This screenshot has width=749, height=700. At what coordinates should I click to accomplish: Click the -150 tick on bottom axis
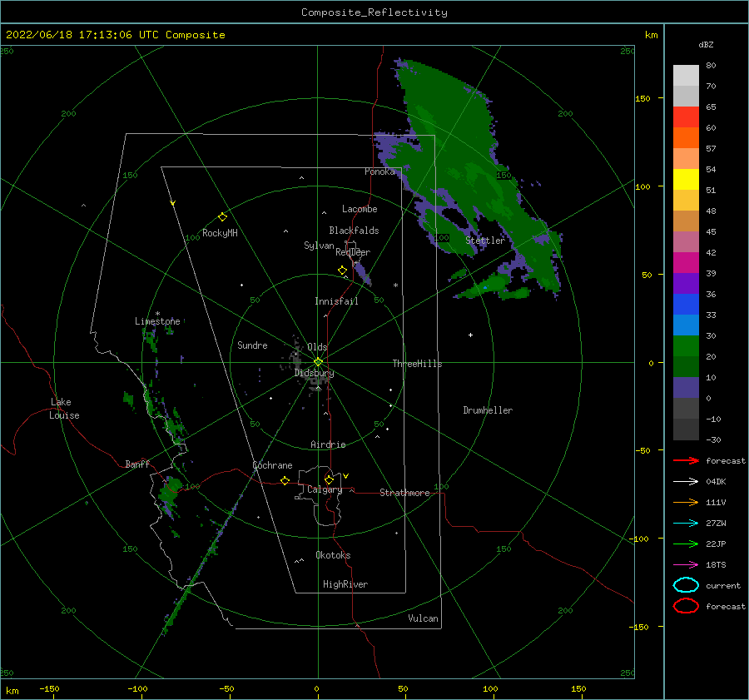(49, 688)
